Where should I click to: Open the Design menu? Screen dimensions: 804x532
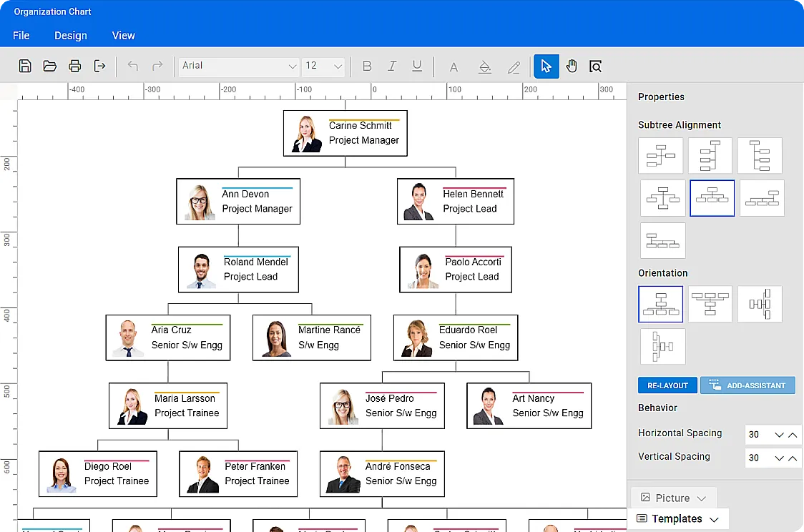70,35
